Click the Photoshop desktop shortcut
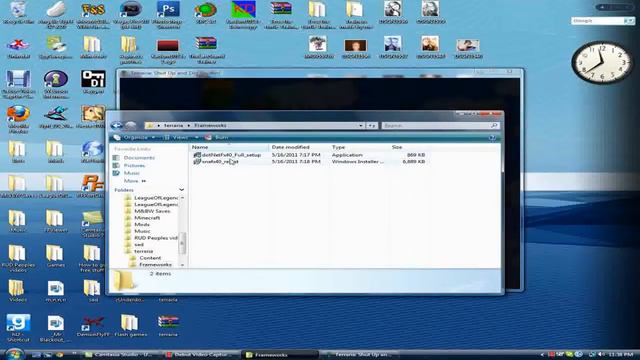Viewport: 640px width, 360px height. click(168, 14)
